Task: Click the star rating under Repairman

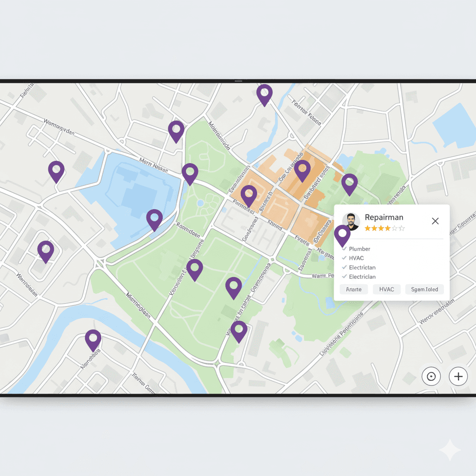Action: [x=384, y=228]
